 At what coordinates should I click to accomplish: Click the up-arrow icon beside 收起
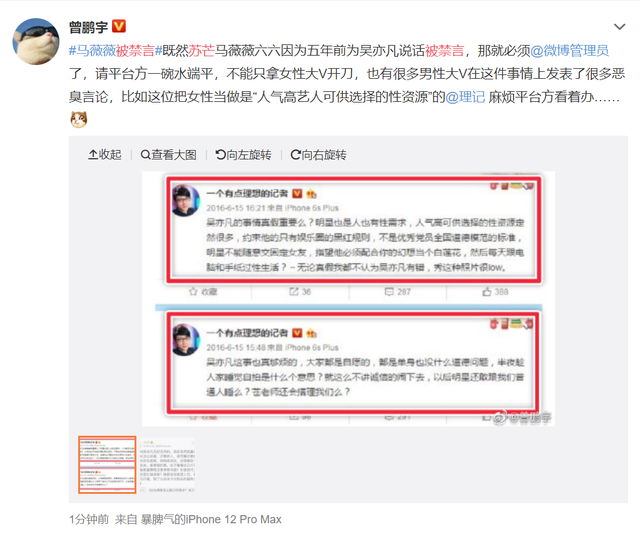(93, 155)
